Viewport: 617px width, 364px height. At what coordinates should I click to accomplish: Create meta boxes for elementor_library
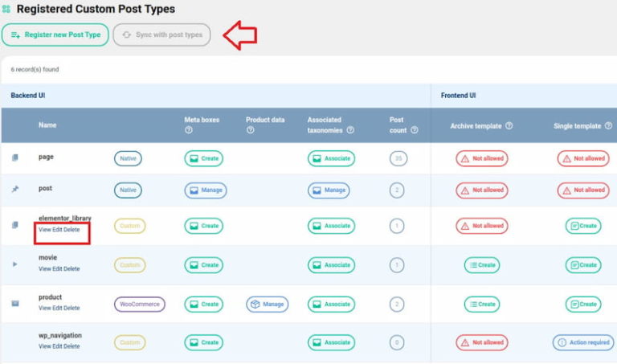coord(204,226)
